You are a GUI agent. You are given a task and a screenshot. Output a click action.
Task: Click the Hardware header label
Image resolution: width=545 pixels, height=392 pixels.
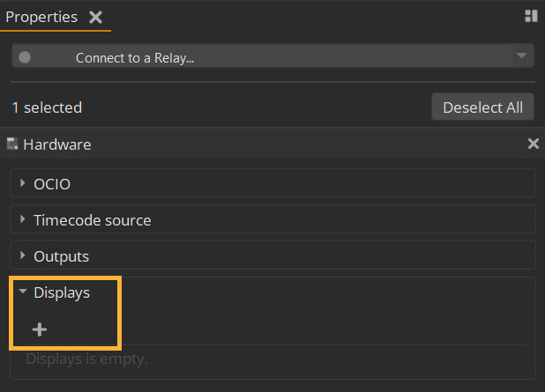tap(57, 144)
